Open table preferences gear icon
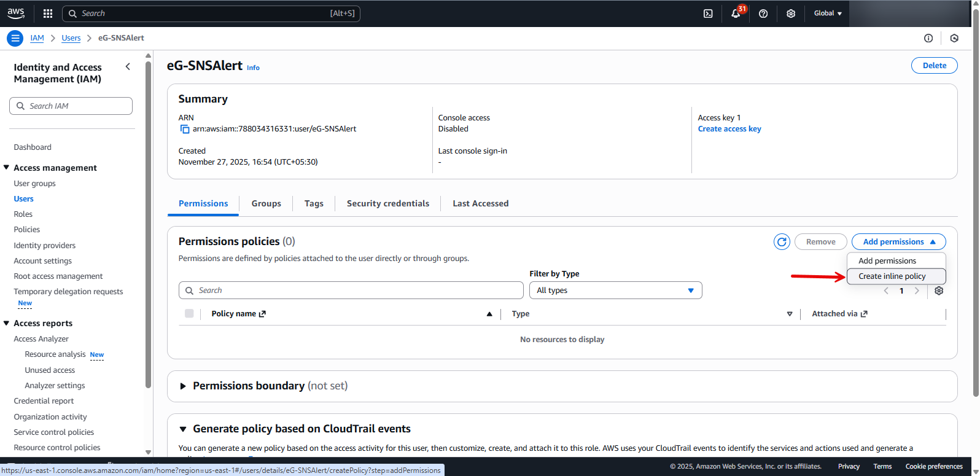 (939, 291)
